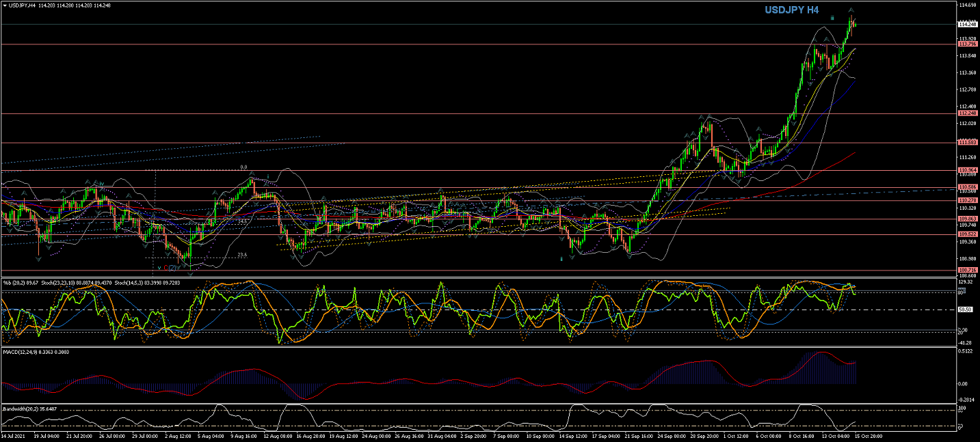Image resolution: width=980 pixels, height=442 pixels.
Task: Click the current price tag 114.248
Action: click(x=967, y=24)
